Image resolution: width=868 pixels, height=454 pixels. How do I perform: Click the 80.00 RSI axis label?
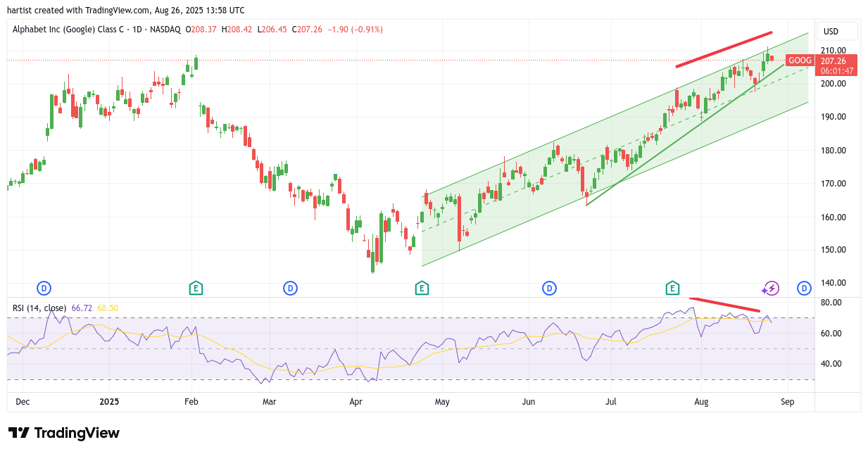(x=831, y=303)
